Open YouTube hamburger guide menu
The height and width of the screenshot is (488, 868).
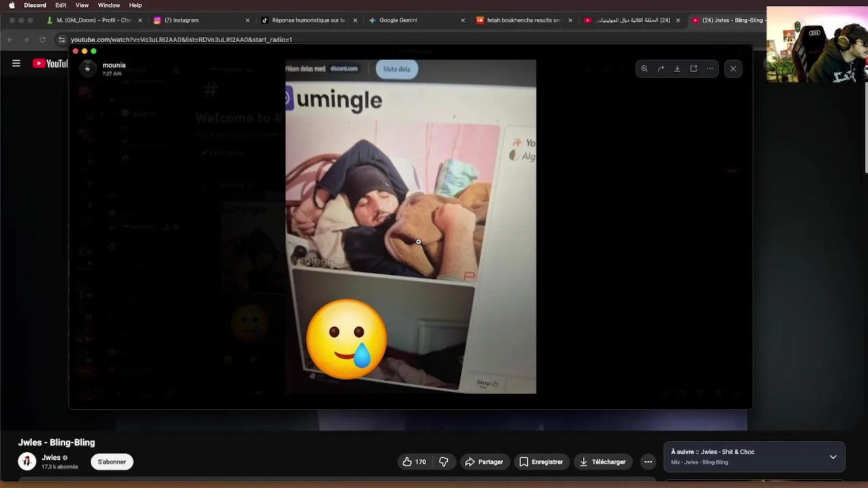tap(16, 64)
